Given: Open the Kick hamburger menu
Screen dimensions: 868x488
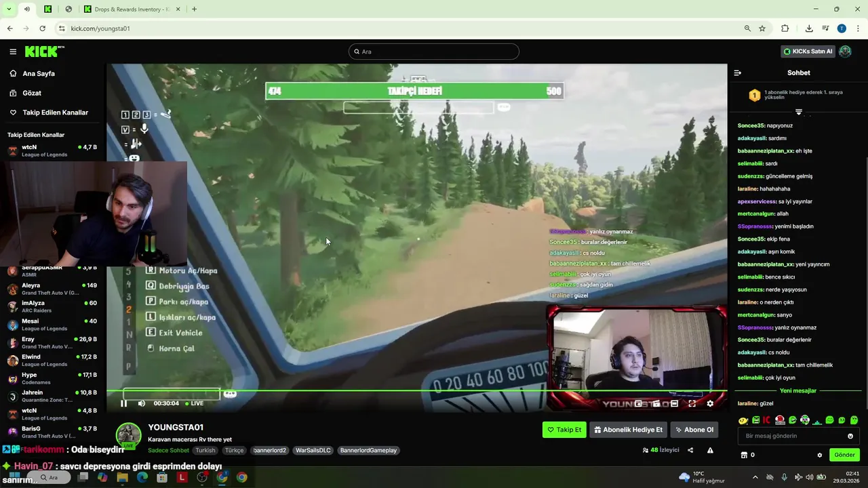Looking at the screenshot, I should pyautogui.click(x=13, y=52).
